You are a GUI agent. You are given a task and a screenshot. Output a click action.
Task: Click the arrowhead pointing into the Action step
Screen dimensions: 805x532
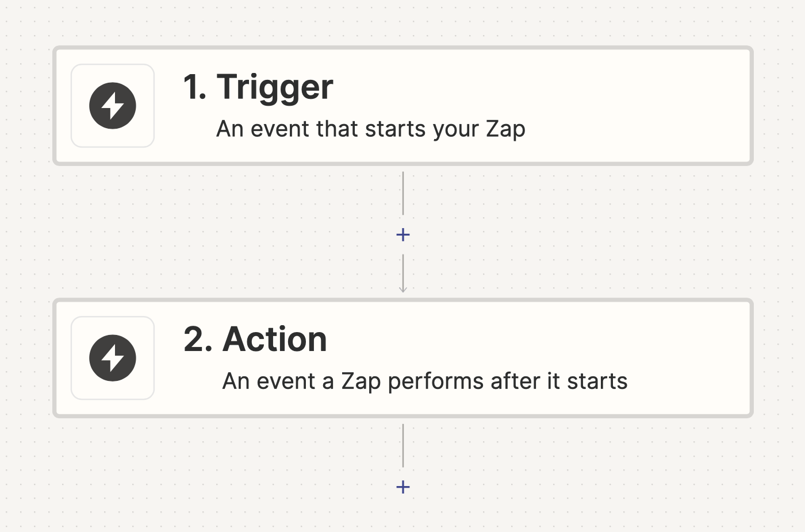coord(403,290)
